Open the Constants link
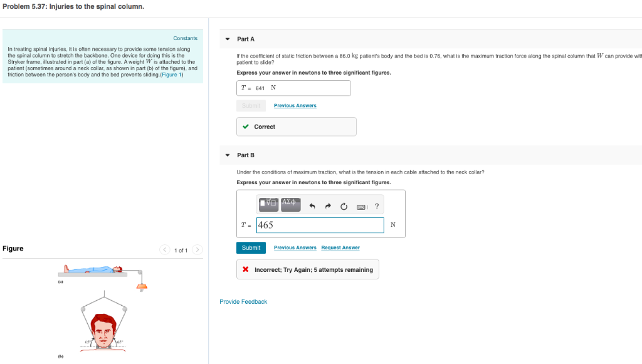 tap(185, 38)
